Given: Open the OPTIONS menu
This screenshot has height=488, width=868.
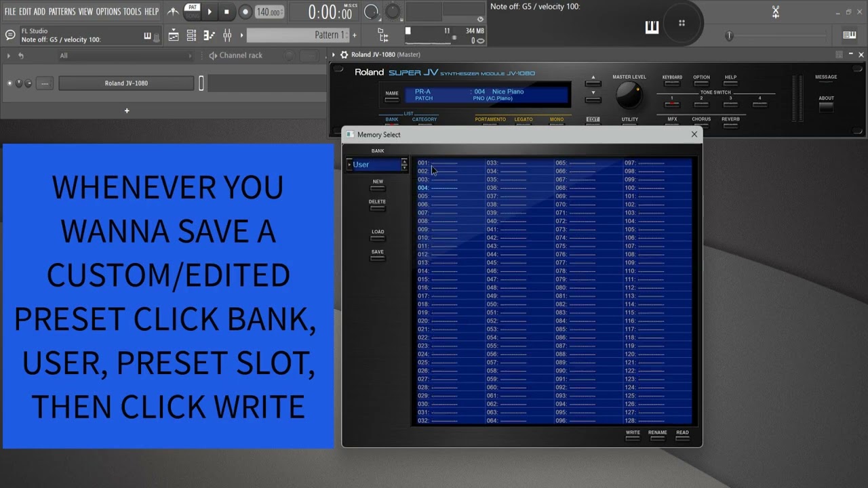Looking at the screenshot, I should [x=108, y=12].
